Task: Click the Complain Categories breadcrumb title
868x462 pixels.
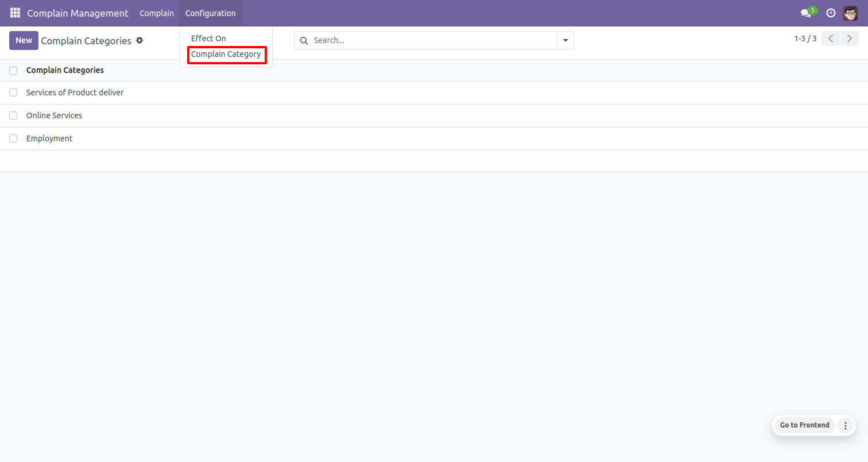Action: pyautogui.click(x=86, y=41)
